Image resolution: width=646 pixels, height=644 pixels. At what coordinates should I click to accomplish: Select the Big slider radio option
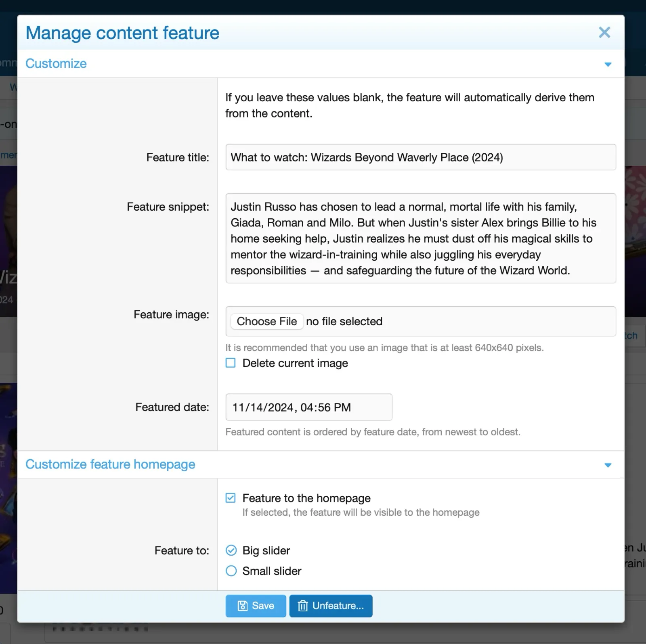[231, 550]
